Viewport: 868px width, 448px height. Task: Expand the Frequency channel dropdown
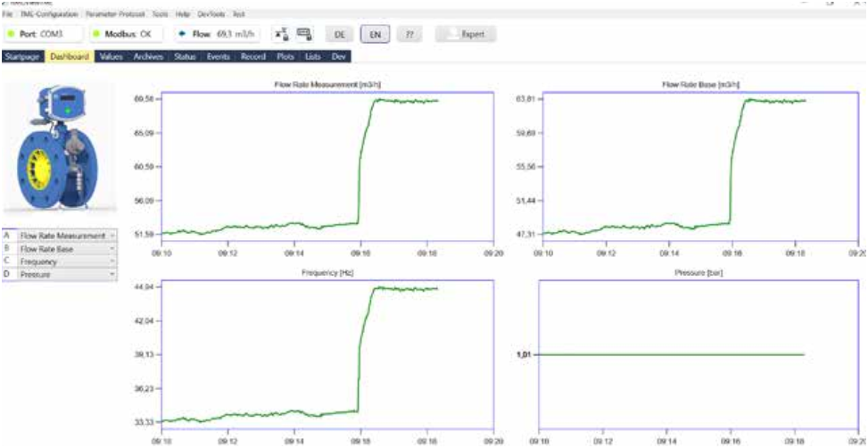click(x=112, y=261)
